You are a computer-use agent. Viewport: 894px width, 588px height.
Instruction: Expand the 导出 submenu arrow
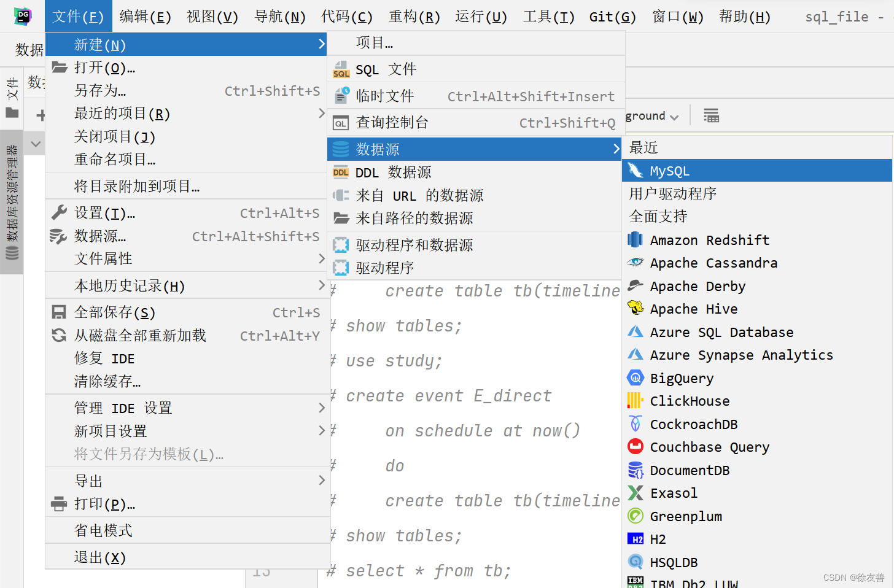pos(321,480)
